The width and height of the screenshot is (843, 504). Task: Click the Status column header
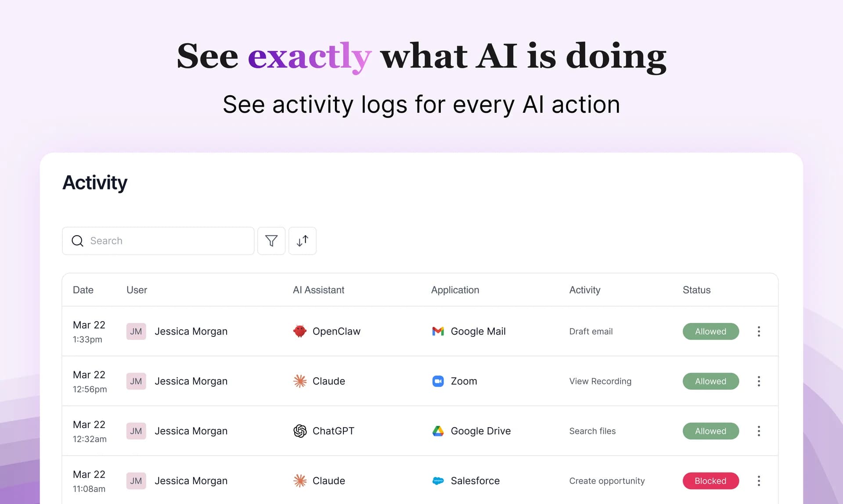pyautogui.click(x=696, y=290)
